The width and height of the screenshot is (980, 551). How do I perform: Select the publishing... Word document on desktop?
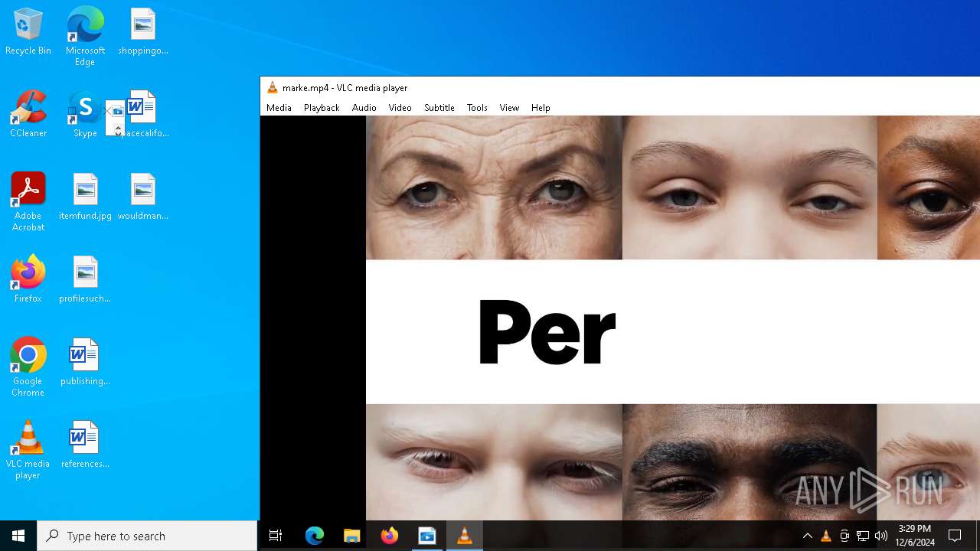(x=85, y=363)
